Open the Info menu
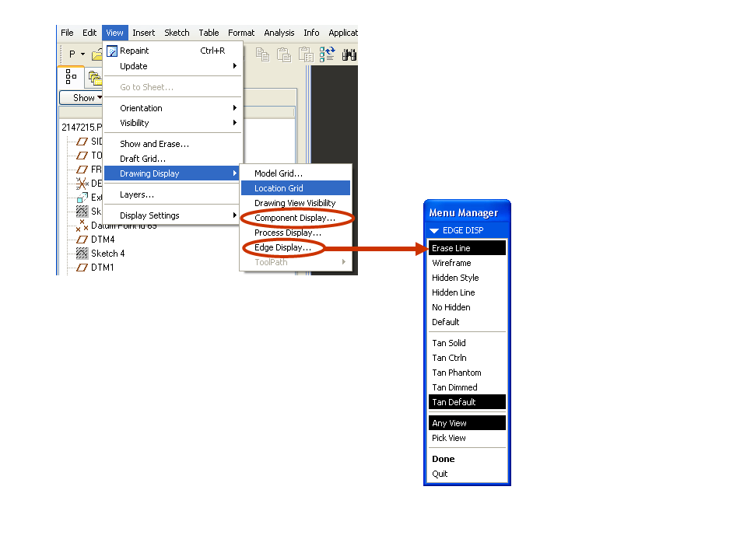747x560 pixels. click(x=311, y=33)
